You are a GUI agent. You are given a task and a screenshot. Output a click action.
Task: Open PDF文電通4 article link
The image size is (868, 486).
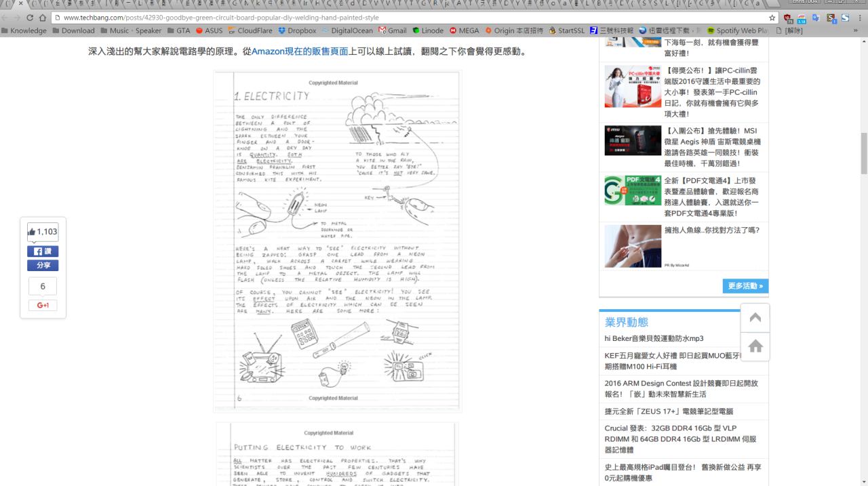pyautogui.click(x=712, y=197)
